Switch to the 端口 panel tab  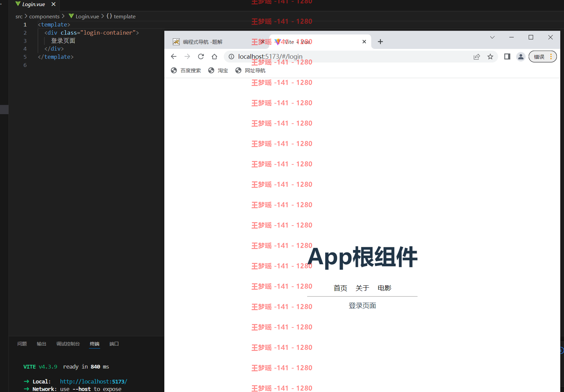tap(114, 344)
